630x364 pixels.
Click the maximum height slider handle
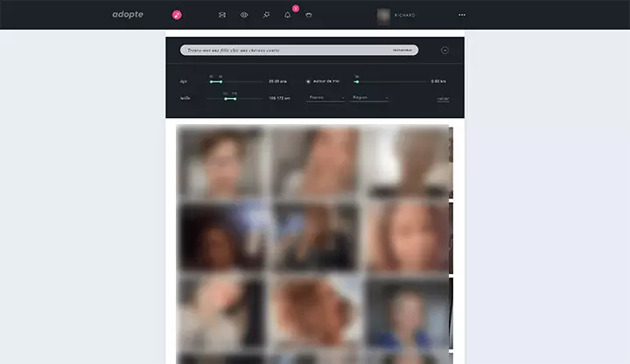coord(235,98)
